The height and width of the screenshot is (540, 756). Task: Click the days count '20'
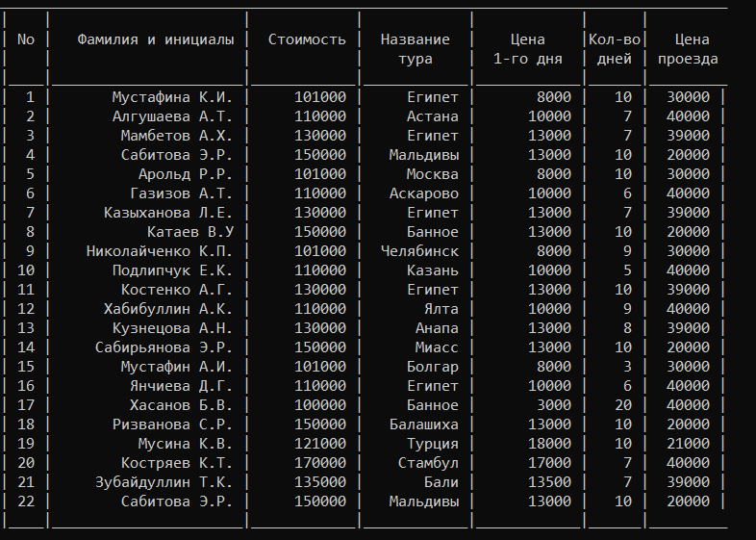pyautogui.click(x=623, y=405)
